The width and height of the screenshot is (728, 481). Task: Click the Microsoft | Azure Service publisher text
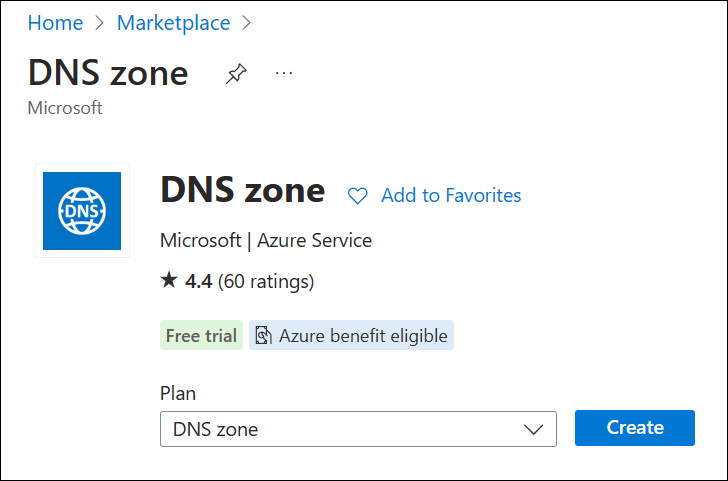pyautogui.click(x=266, y=240)
